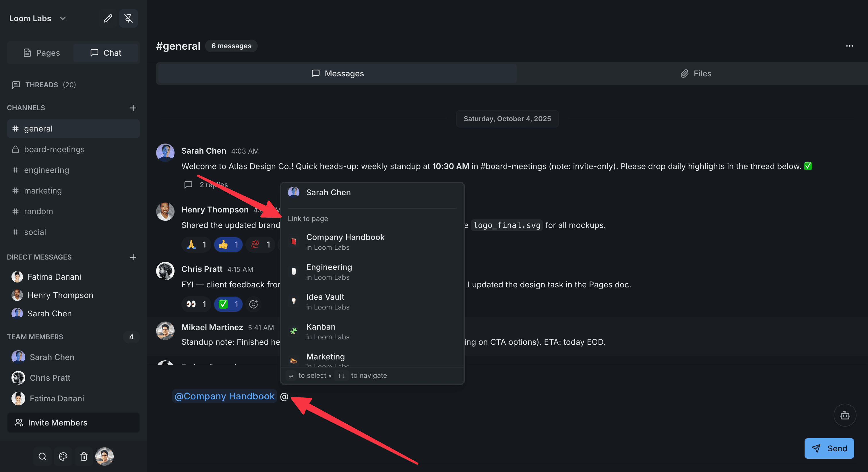
Task: Open the @Company Handbook mention link
Action: click(x=224, y=396)
